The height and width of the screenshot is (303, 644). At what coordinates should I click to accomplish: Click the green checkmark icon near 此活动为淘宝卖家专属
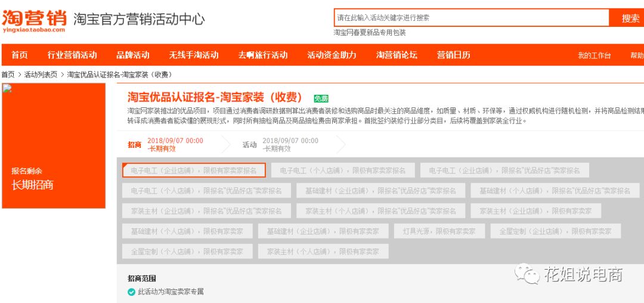(131, 292)
